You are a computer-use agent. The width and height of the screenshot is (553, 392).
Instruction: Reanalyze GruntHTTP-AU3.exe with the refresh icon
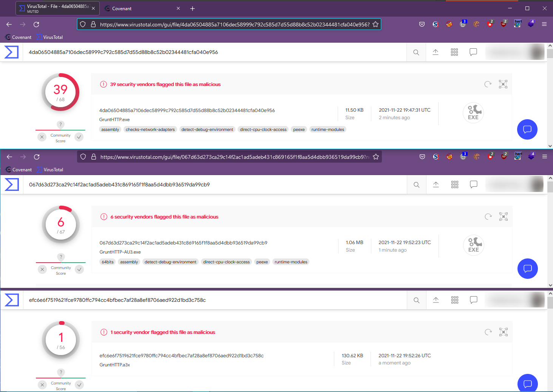coord(488,217)
